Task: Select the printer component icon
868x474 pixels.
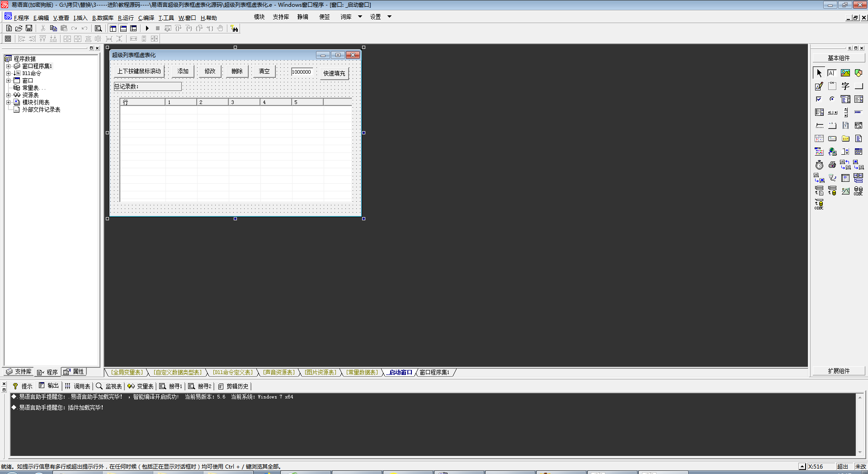Action: (x=832, y=165)
